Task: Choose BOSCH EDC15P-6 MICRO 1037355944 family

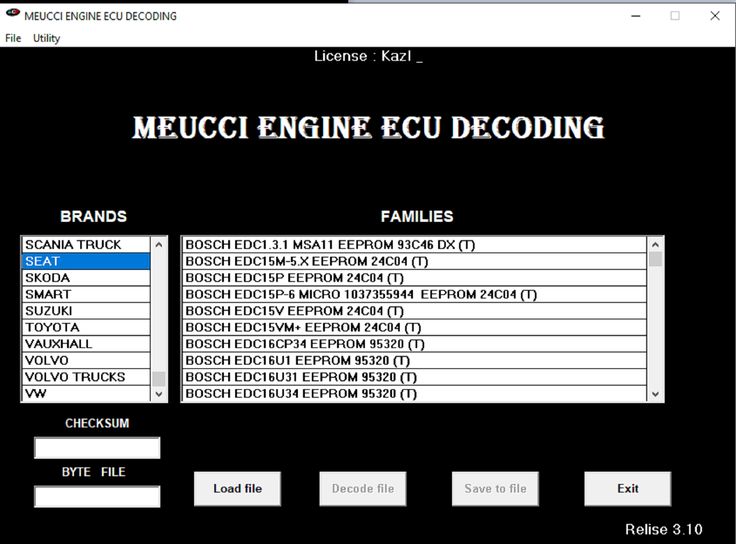Action: (414, 294)
